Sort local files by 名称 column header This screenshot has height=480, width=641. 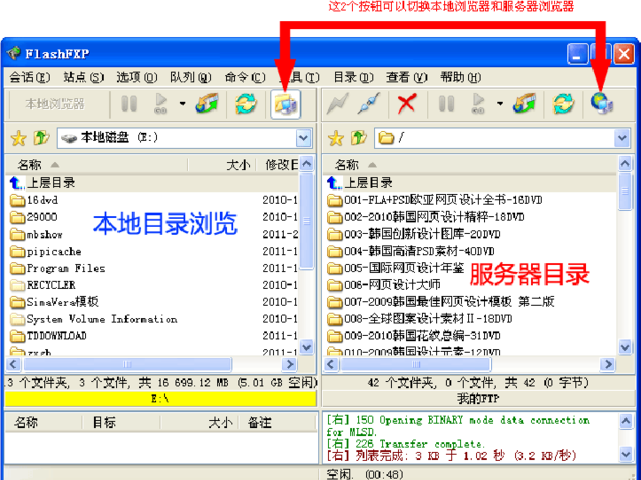click(97, 165)
